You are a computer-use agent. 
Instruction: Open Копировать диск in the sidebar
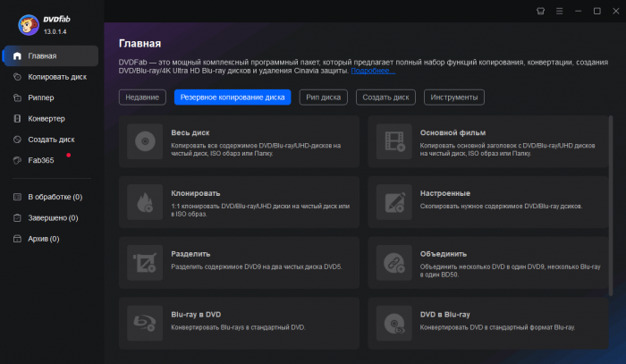point(56,77)
